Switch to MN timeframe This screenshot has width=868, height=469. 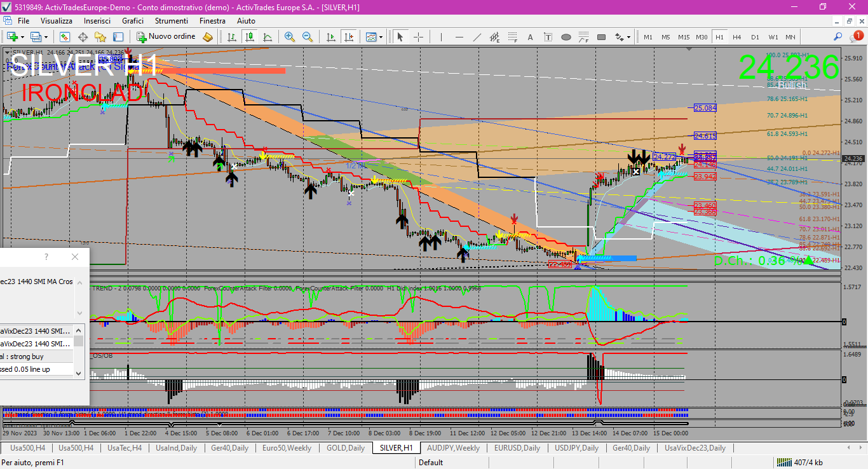790,37
